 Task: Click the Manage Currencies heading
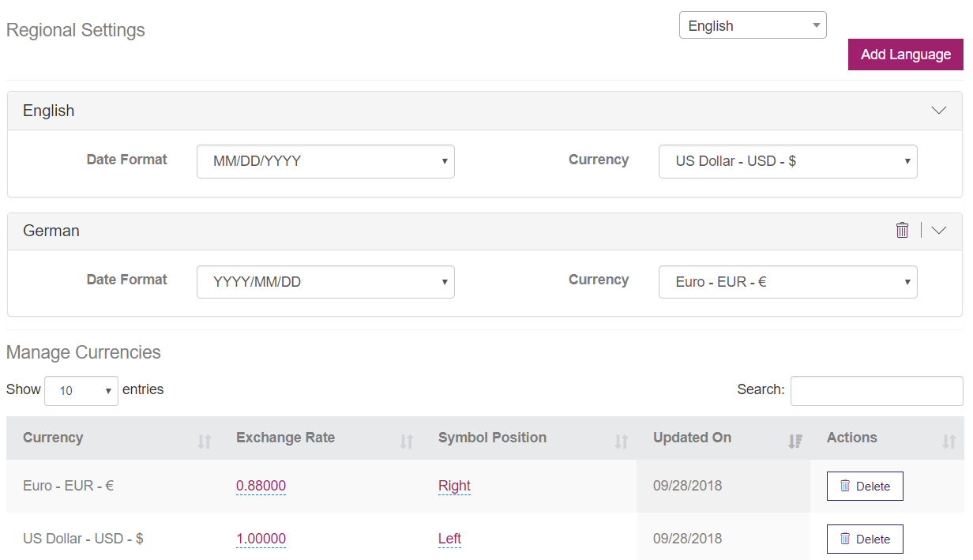tap(84, 352)
